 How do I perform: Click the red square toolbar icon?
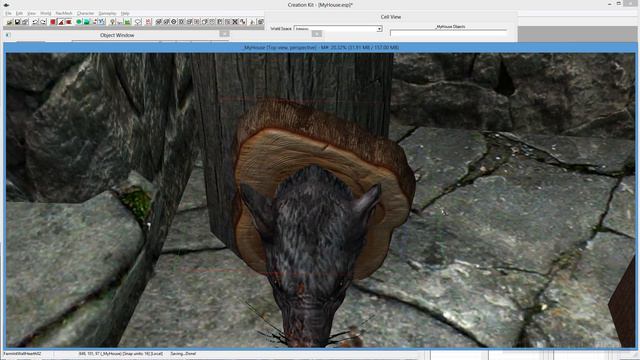pos(53,22)
